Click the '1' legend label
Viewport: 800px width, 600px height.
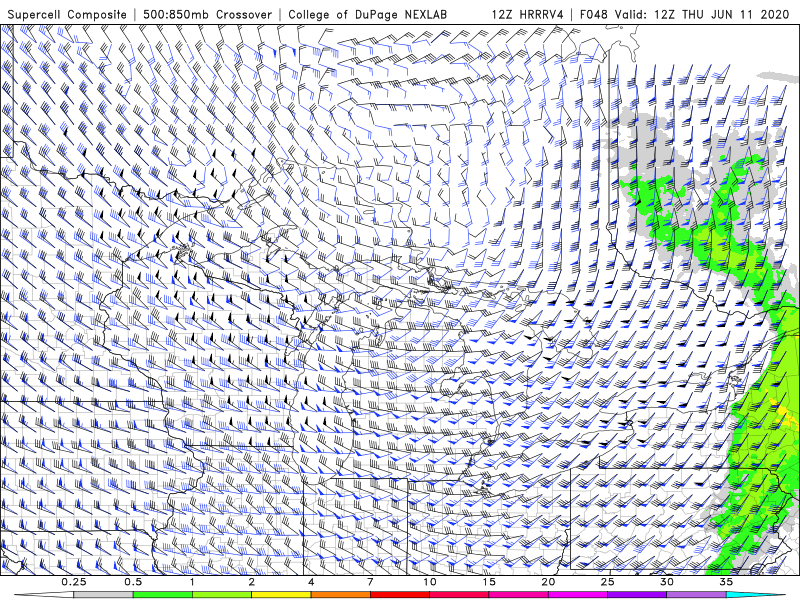tap(192, 582)
